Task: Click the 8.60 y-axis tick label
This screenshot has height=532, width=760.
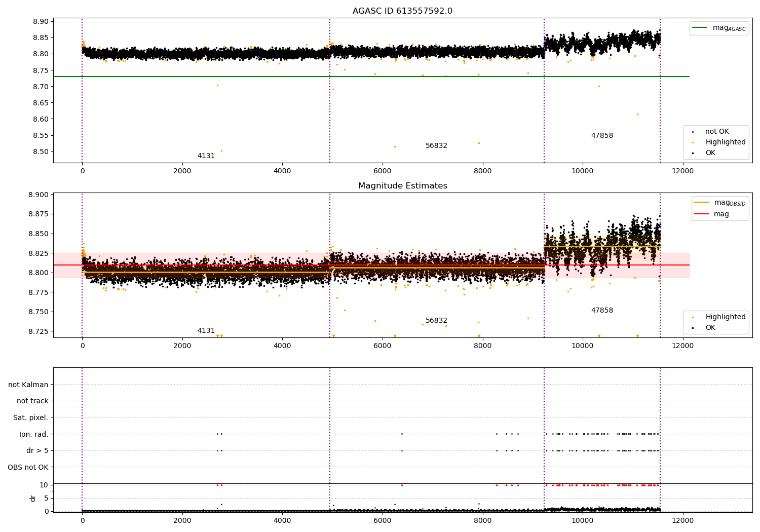Action: coord(41,120)
